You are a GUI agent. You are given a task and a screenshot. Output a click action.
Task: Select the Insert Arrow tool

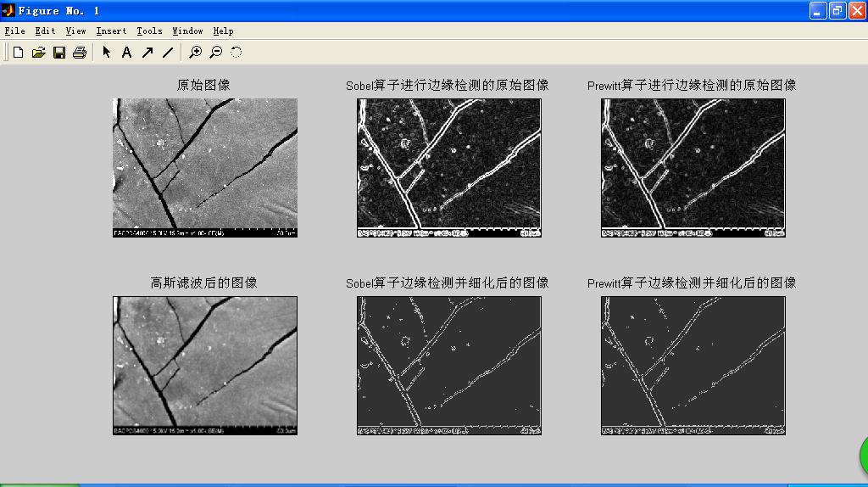coord(147,52)
